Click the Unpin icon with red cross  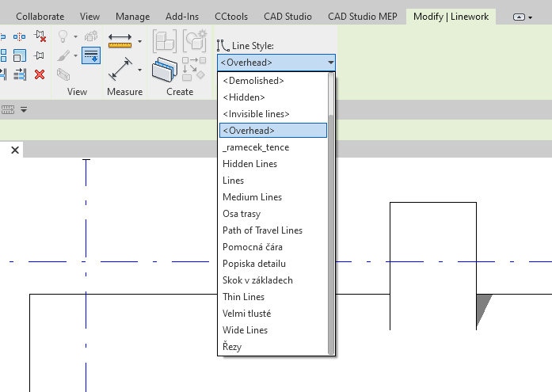point(40,36)
